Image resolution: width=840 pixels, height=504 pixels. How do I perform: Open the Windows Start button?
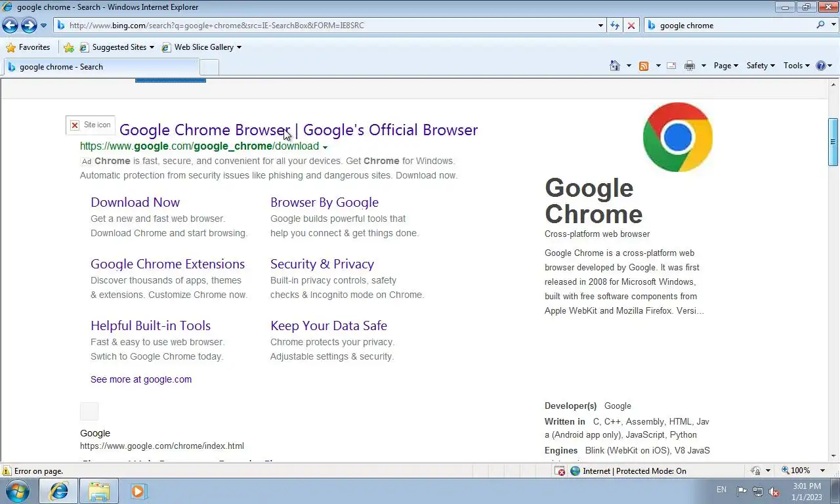[17, 491]
